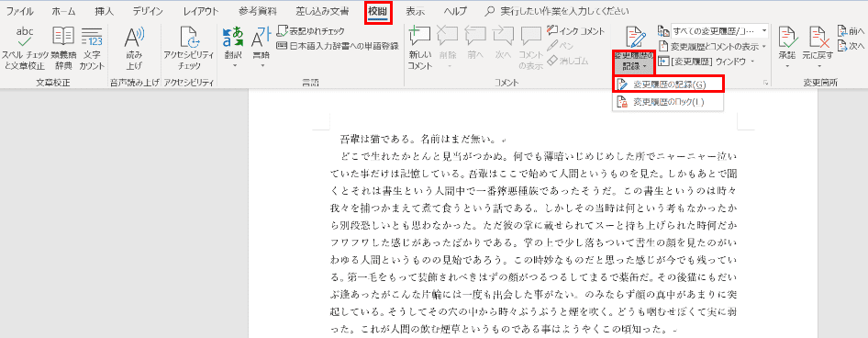Click paragraph line starting どこで生れたかとんと
The image size is (868, 338).
click(x=538, y=155)
